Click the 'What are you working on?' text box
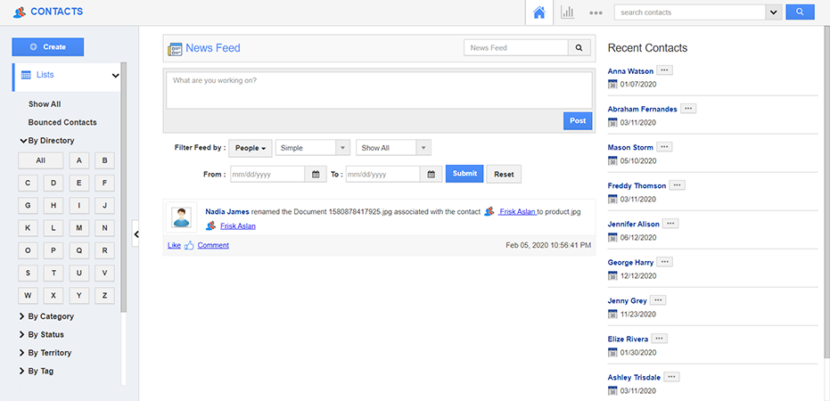Screen dimensions: 830x401 [x=379, y=89]
